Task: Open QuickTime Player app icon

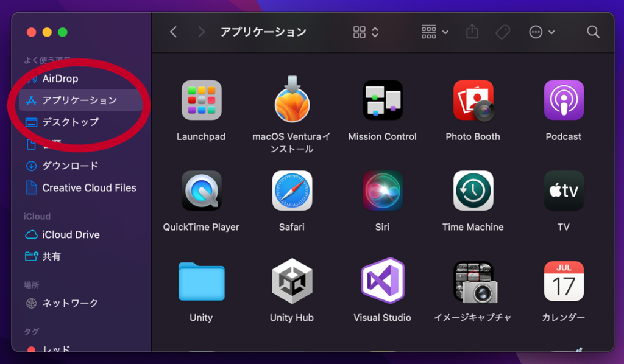Action: (201, 191)
